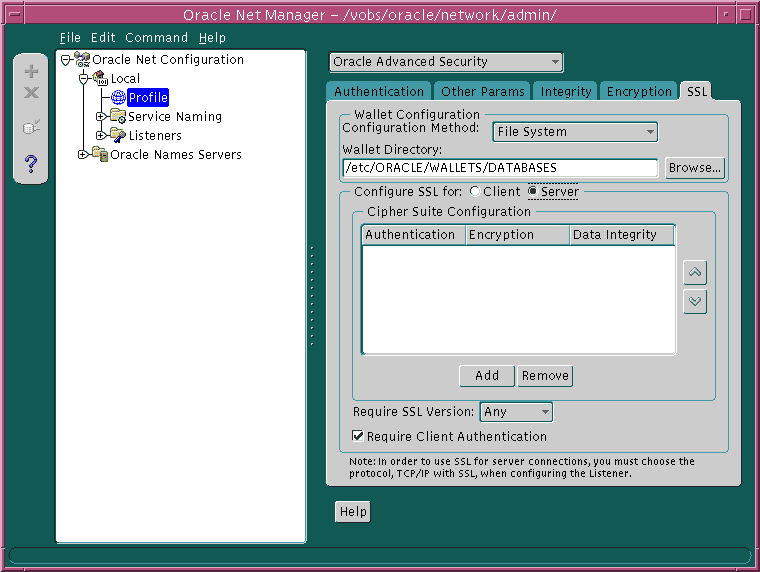
Task: Open the window menu button in title bar
Action: click(x=15, y=15)
